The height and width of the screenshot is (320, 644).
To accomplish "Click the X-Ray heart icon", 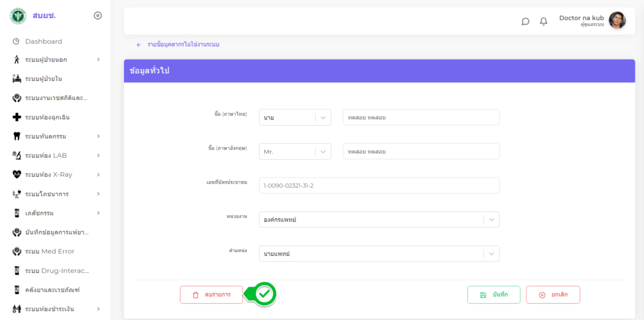I will (x=17, y=174).
